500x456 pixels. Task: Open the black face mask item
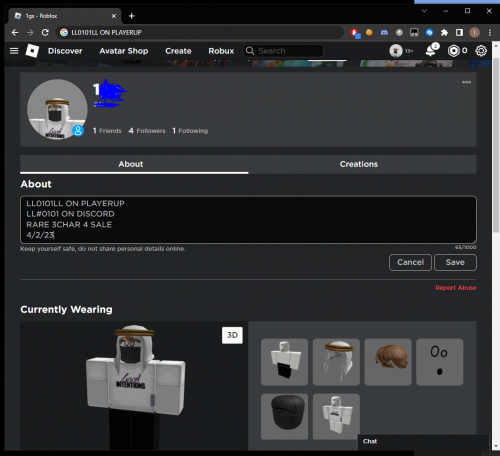(x=284, y=417)
